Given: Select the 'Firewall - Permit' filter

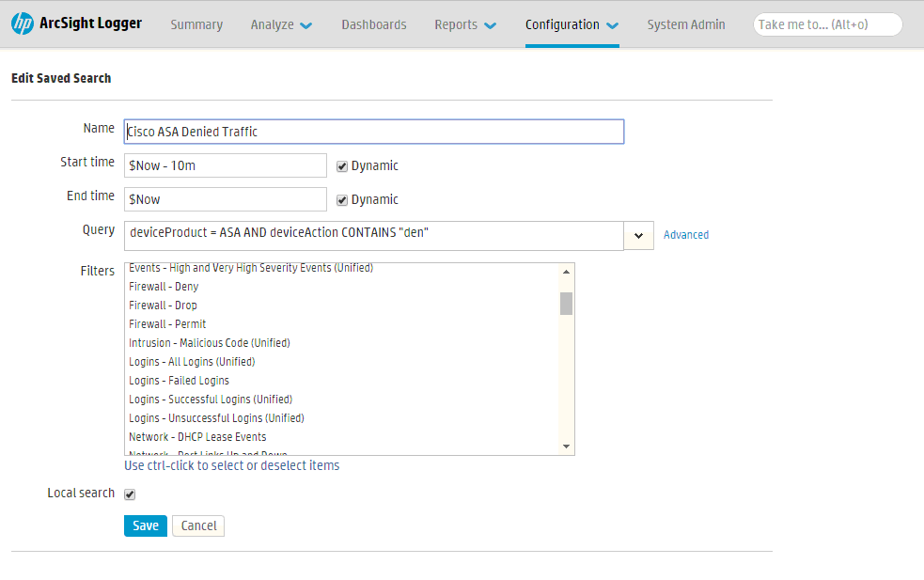Looking at the screenshot, I should (x=167, y=324).
